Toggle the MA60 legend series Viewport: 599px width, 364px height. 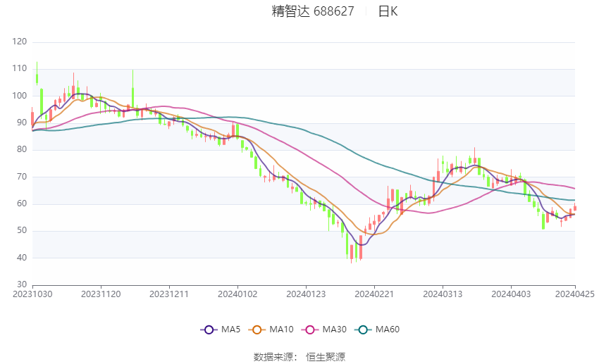click(x=377, y=330)
